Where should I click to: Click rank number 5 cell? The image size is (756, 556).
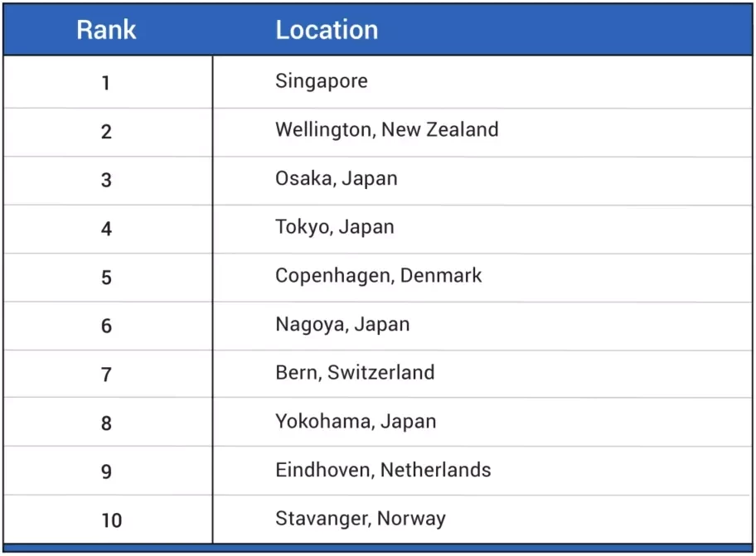106,278
